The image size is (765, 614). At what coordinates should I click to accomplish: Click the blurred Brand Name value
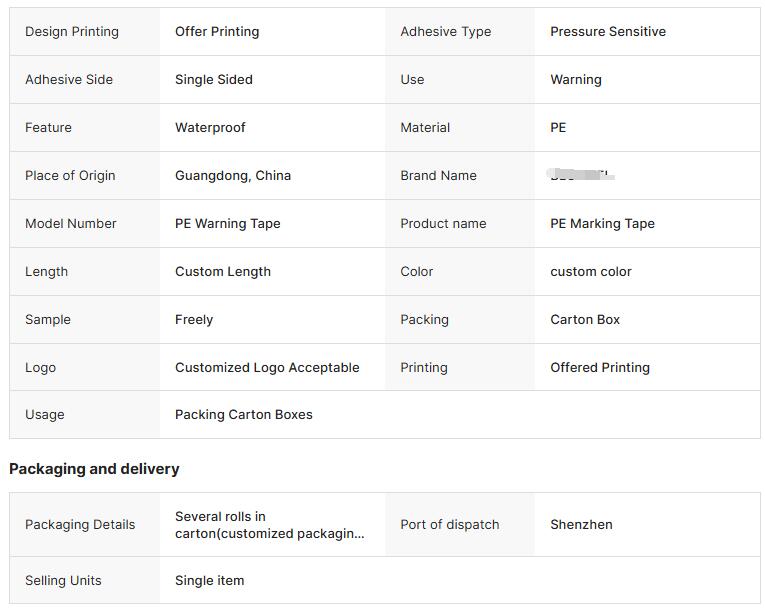582,174
